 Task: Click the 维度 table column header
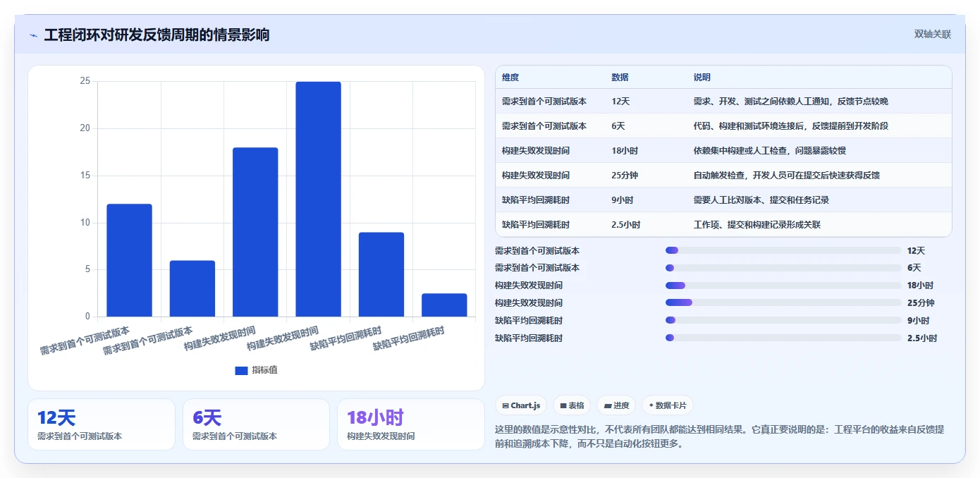510,78
